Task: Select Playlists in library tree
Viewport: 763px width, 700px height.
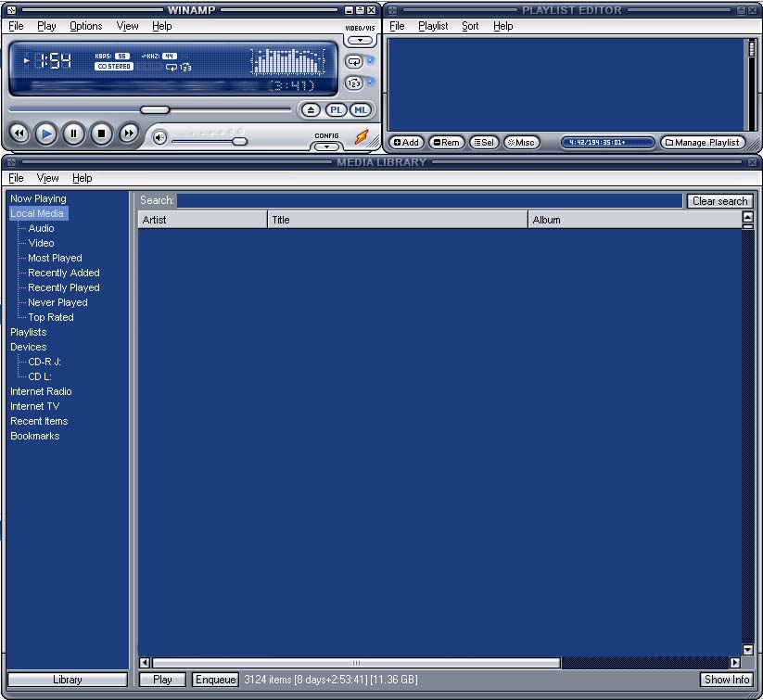Action: (x=29, y=332)
